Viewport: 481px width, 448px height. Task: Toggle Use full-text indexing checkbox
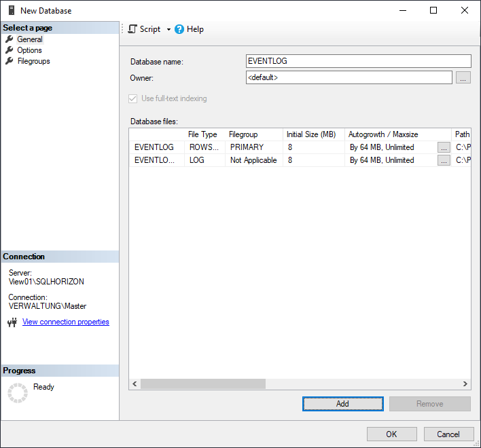point(133,98)
